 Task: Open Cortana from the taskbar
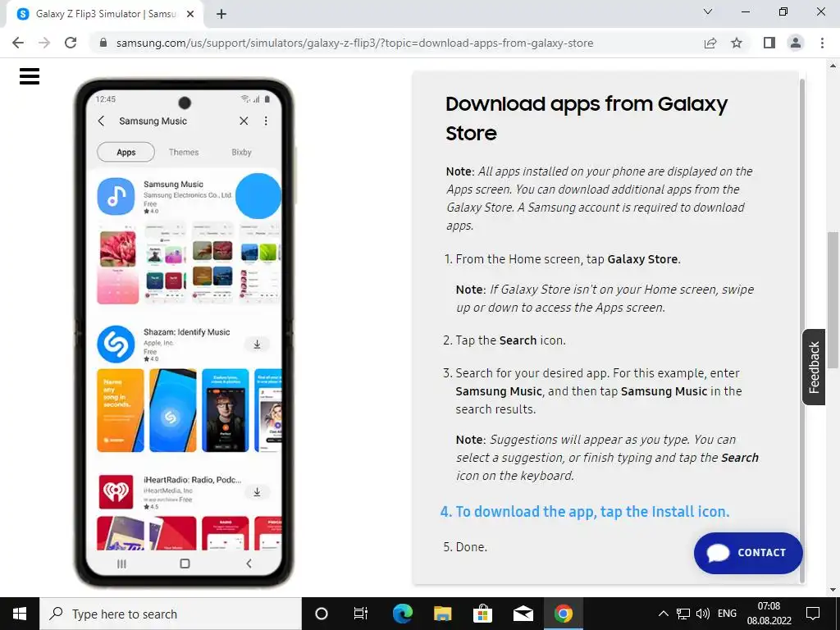pos(322,614)
